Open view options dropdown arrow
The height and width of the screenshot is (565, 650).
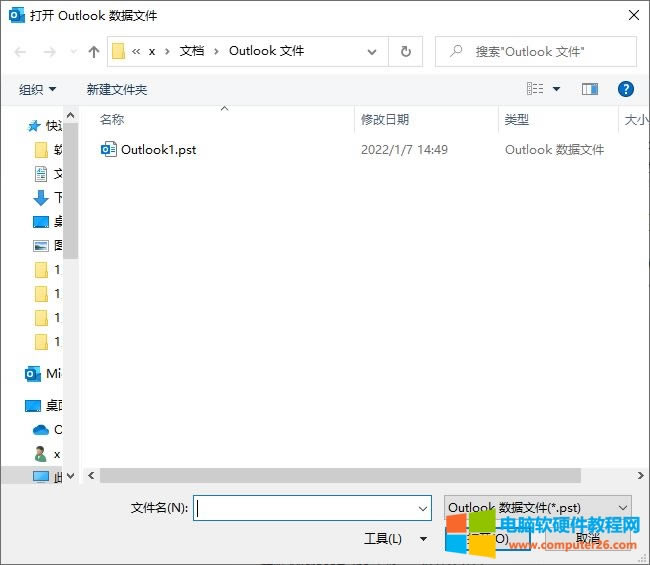[x=556, y=89]
